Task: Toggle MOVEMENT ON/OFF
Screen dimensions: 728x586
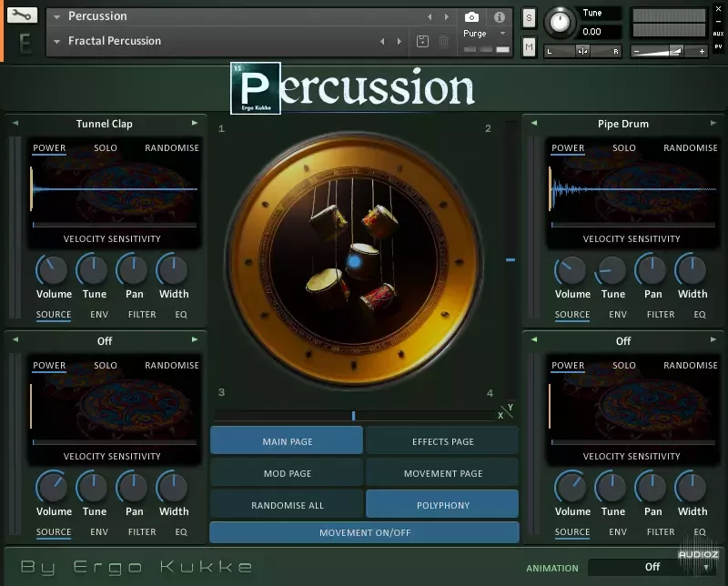Action: pos(365,532)
